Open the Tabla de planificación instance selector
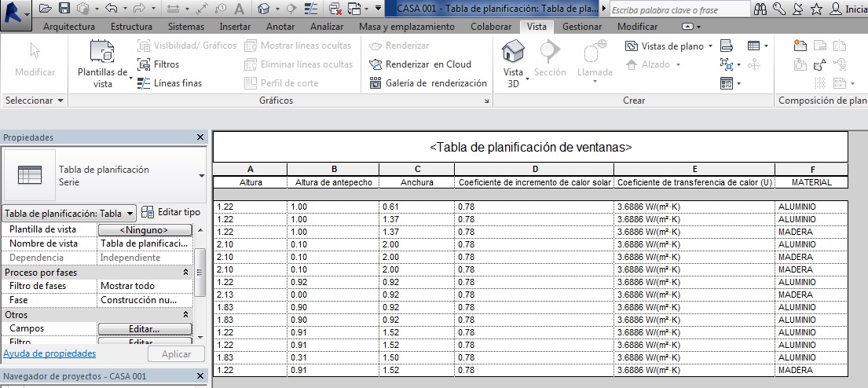The width and height of the screenshot is (868, 388). (68, 214)
